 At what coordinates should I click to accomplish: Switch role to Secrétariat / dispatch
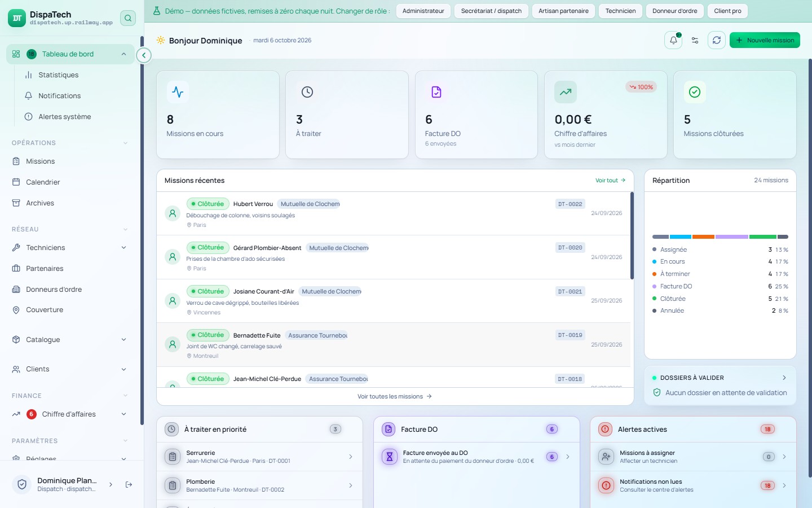(491, 11)
